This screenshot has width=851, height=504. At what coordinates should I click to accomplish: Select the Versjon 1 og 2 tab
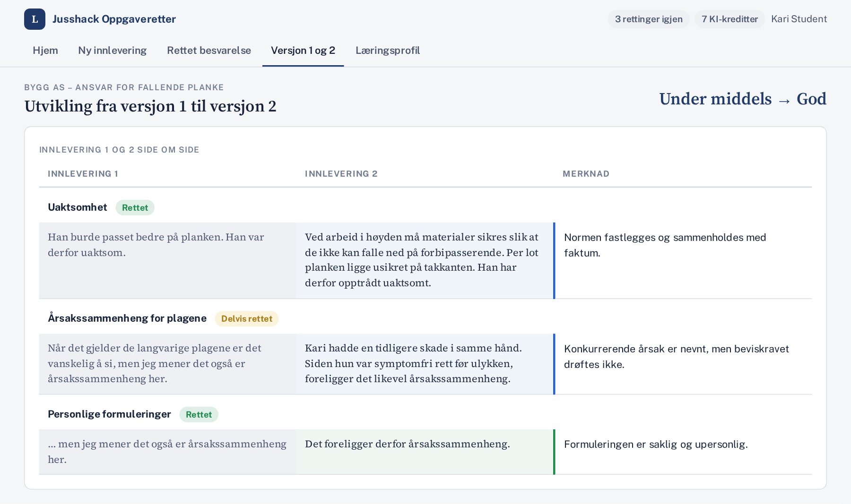pos(303,51)
